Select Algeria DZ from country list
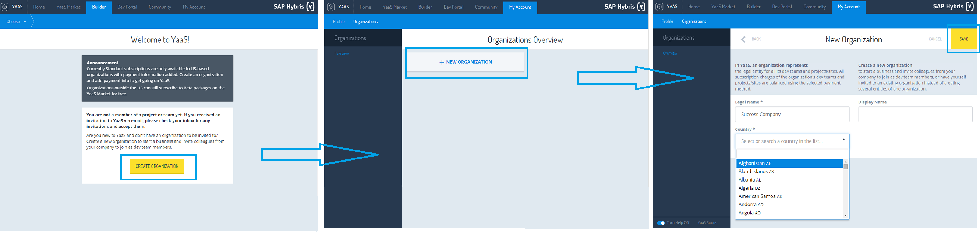 [789, 188]
